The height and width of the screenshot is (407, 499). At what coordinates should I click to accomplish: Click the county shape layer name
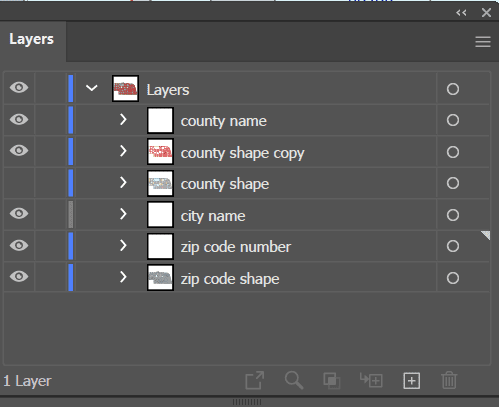pyautogui.click(x=225, y=184)
